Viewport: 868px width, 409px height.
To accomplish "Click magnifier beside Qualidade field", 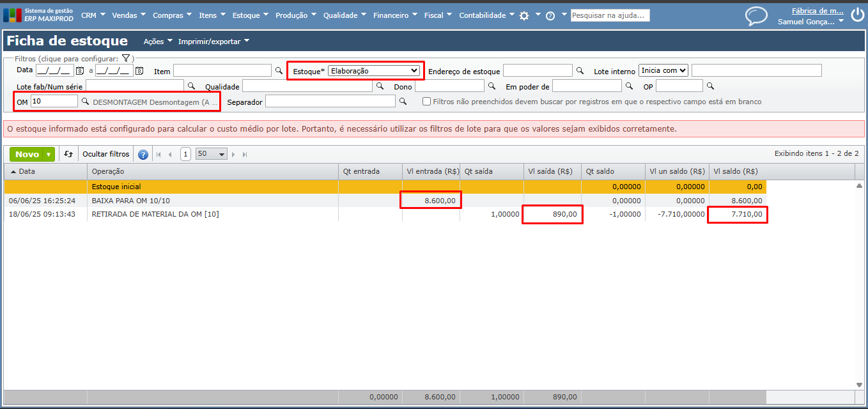I will point(380,86).
